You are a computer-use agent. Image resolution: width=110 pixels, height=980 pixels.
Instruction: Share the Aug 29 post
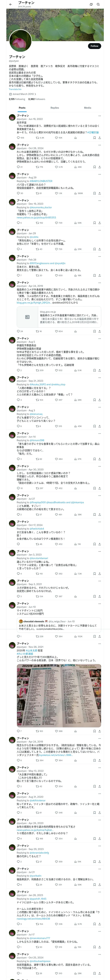pyautogui.click(x=99, y=193)
